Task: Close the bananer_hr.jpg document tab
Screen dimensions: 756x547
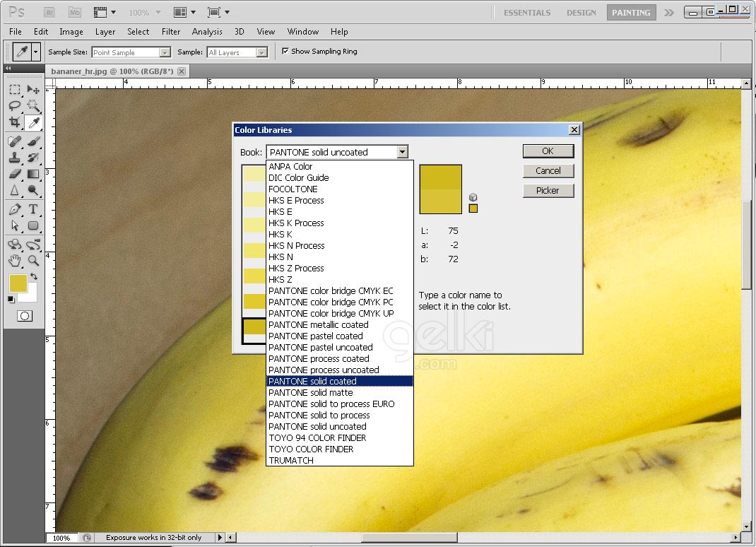Action: [182, 71]
